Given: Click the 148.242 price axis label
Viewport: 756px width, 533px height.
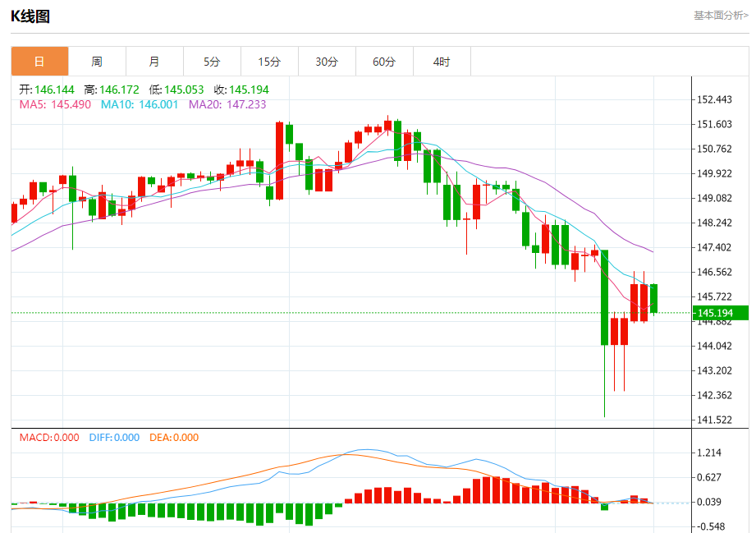Looking at the screenshot, I should pyautogui.click(x=714, y=223).
